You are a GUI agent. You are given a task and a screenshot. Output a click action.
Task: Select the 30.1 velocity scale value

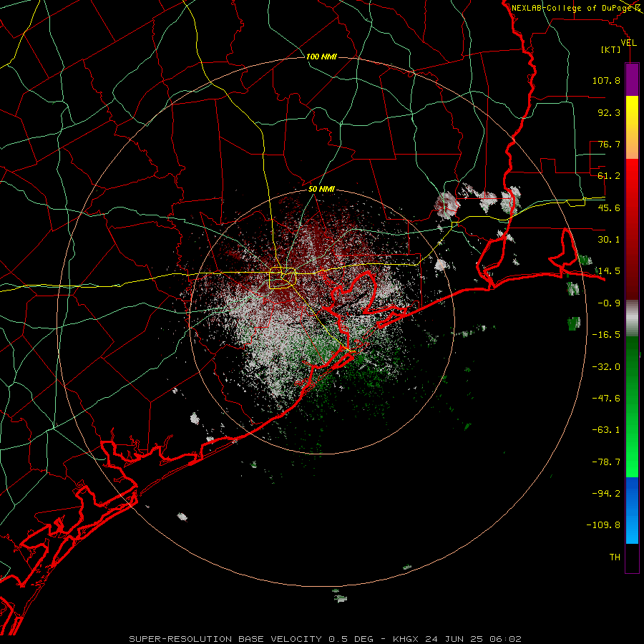point(609,240)
